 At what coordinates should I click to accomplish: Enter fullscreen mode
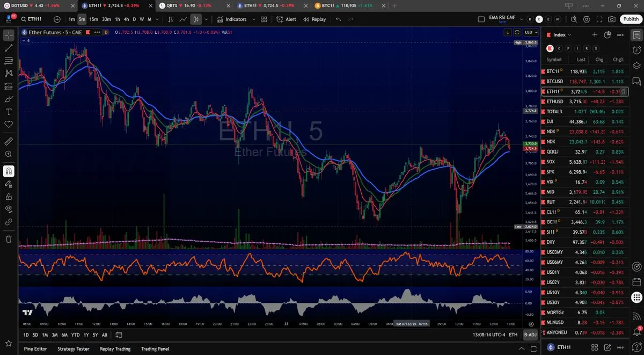[x=599, y=19]
